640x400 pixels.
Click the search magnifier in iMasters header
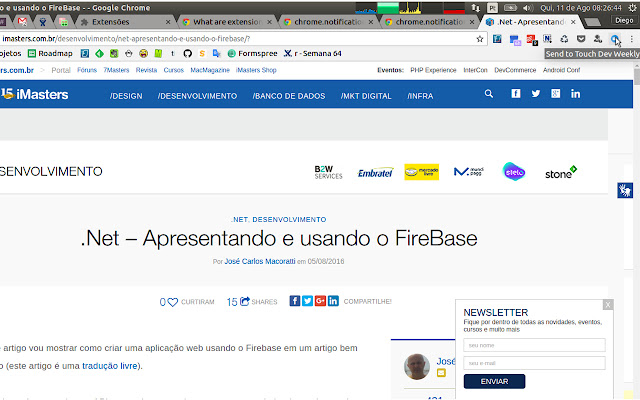point(489,94)
